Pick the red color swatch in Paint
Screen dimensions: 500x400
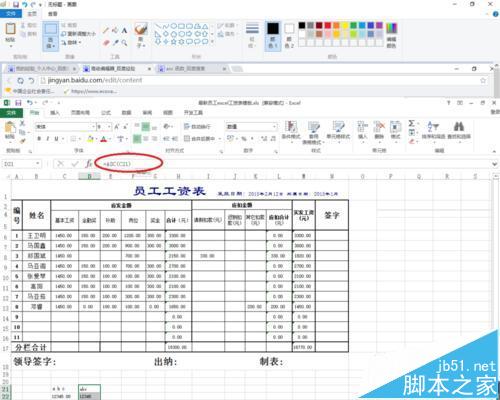tap(328, 25)
